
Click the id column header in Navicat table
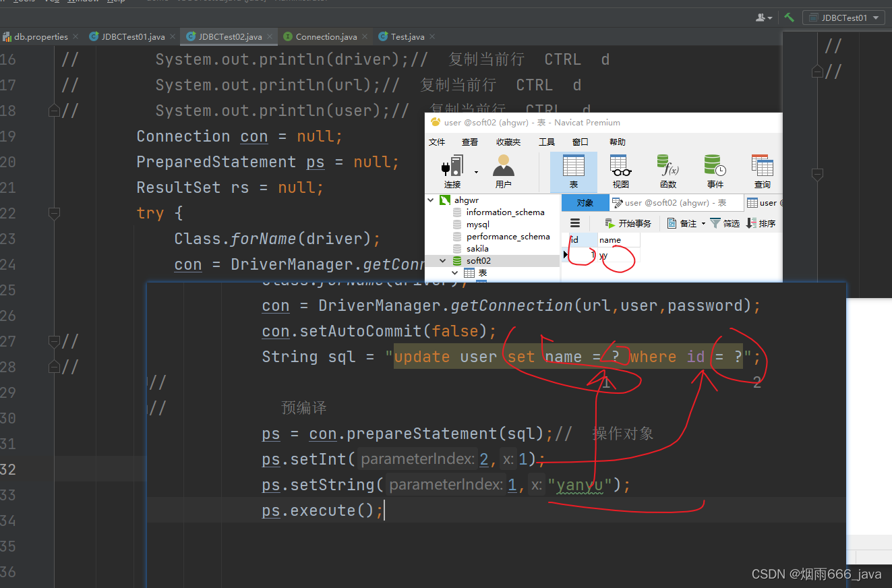(x=583, y=239)
